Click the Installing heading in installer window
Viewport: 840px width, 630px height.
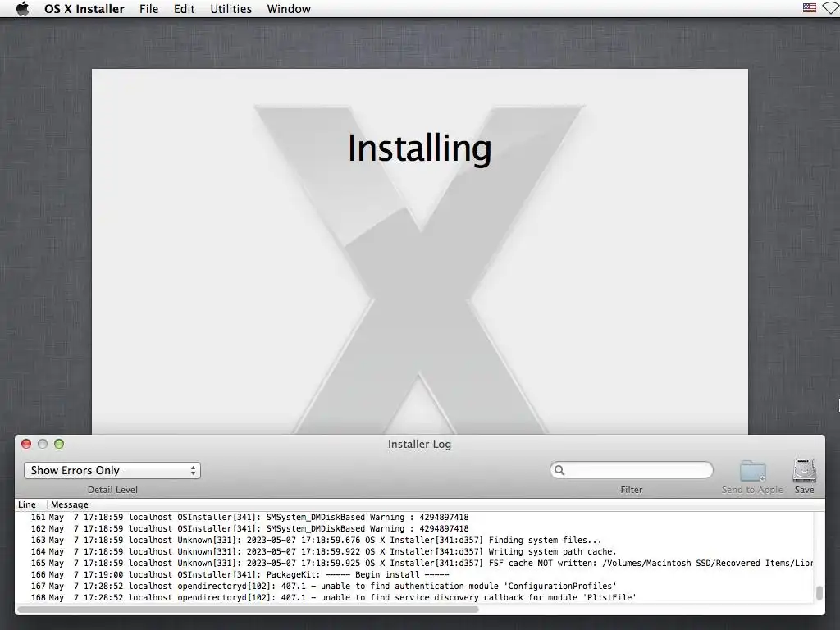point(419,148)
